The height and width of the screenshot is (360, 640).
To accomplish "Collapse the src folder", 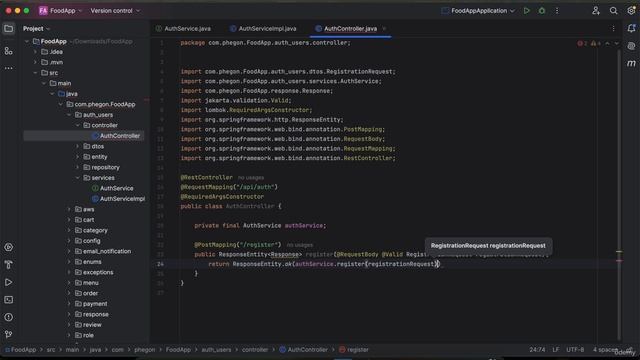I will click(36, 73).
